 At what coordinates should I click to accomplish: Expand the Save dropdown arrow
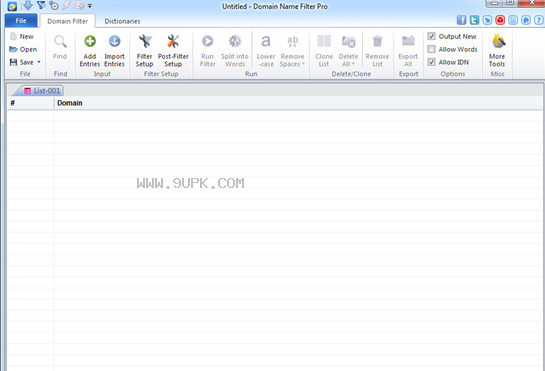(39, 62)
